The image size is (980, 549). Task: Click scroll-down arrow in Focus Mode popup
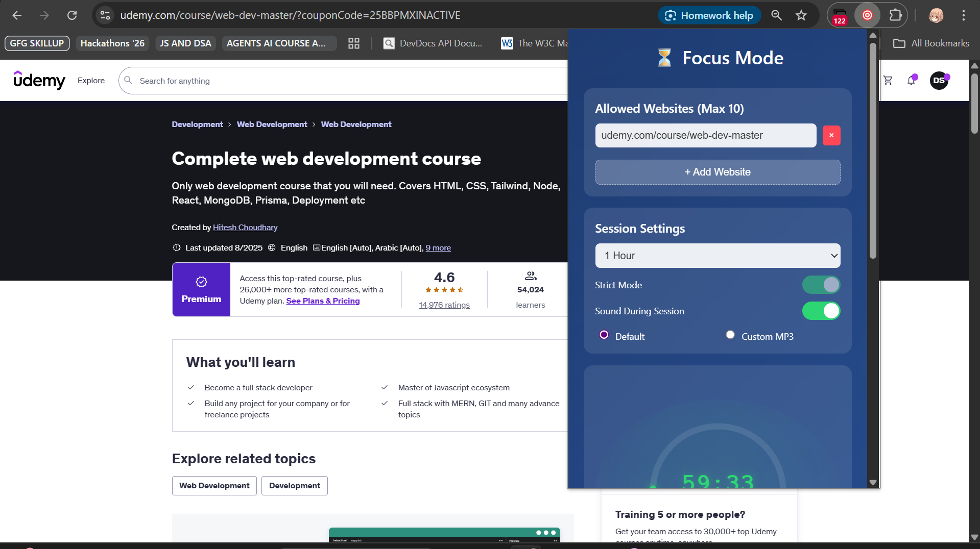[x=873, y=483]
